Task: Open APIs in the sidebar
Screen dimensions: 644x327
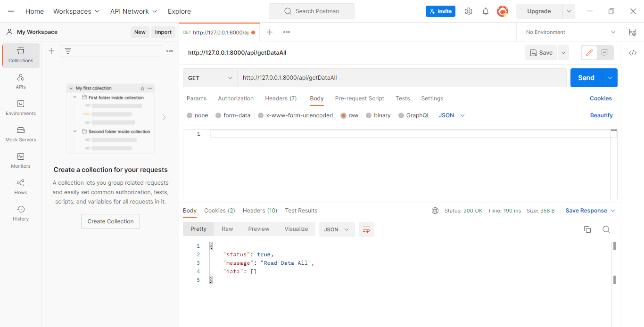Action: pos(21,82)
